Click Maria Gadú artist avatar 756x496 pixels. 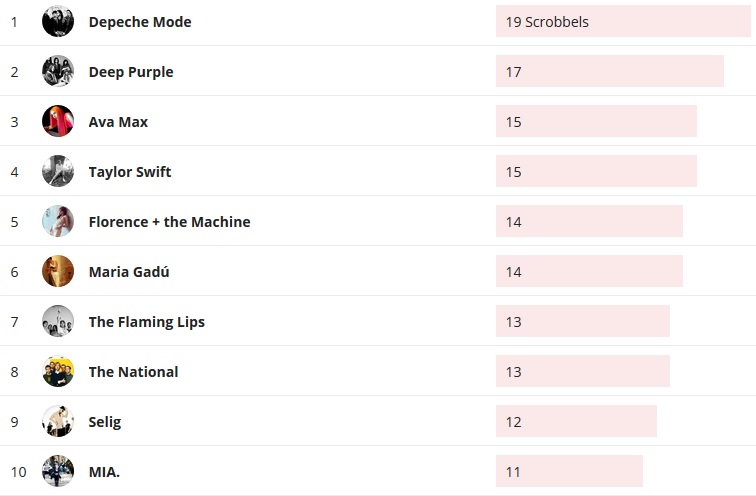(58, 271)
